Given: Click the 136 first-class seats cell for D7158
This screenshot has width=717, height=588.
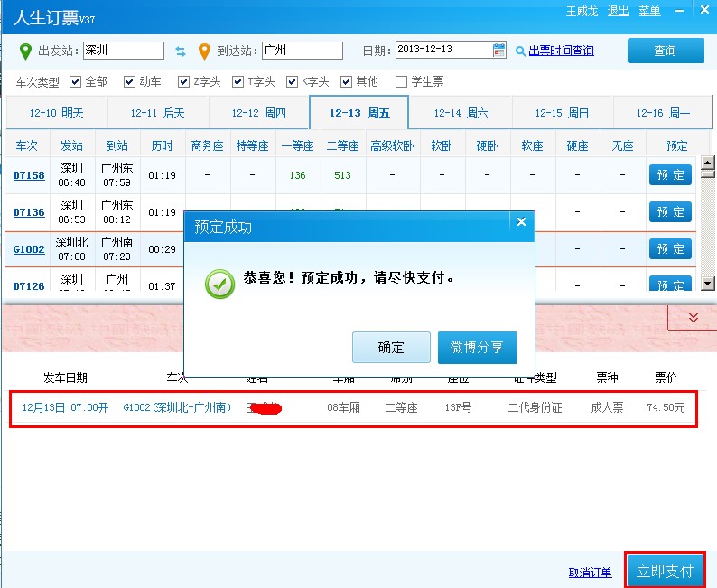Looking at the screenshot, I should coord(297,175).
